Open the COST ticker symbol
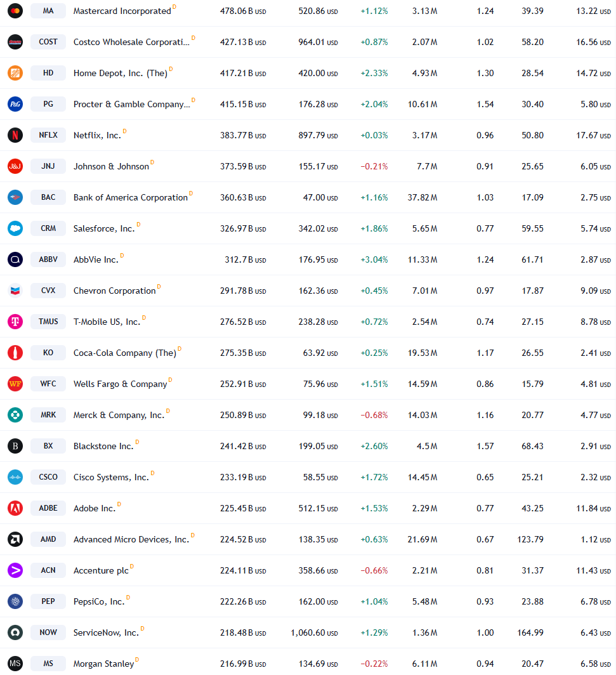This screenshot has width=616, height=675. click(x=48, y=42)
